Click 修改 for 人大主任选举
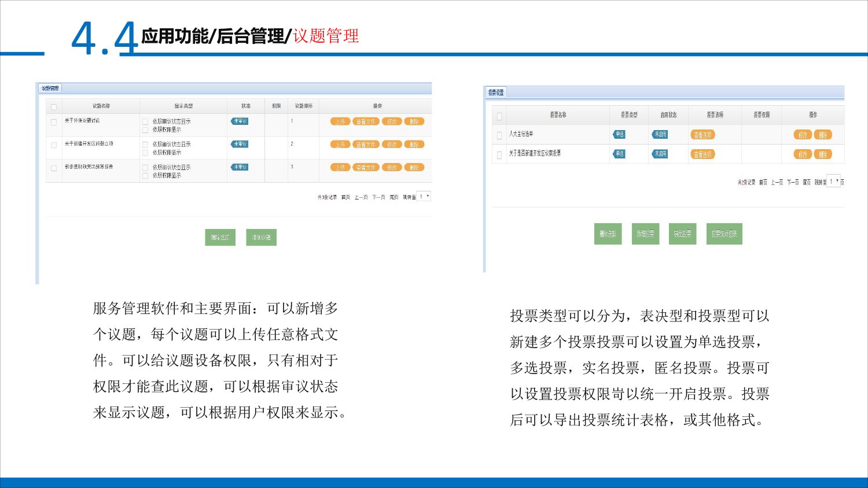 coord(803,135)
